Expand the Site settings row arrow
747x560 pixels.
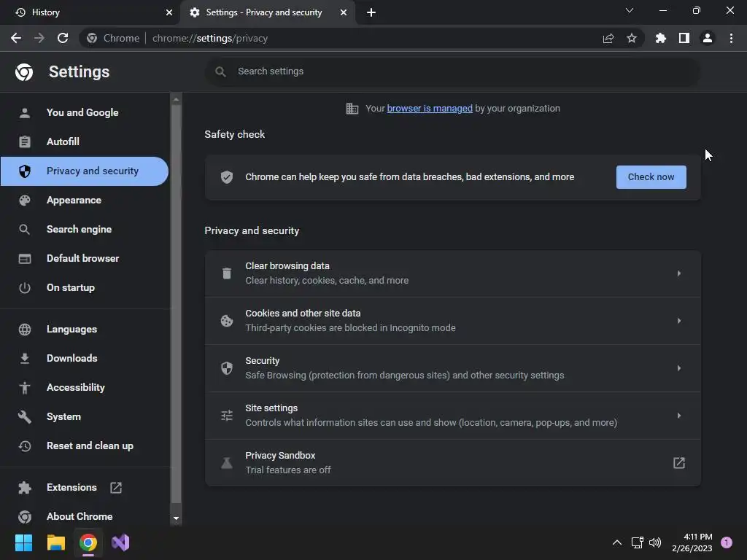(x=679, y=415)
